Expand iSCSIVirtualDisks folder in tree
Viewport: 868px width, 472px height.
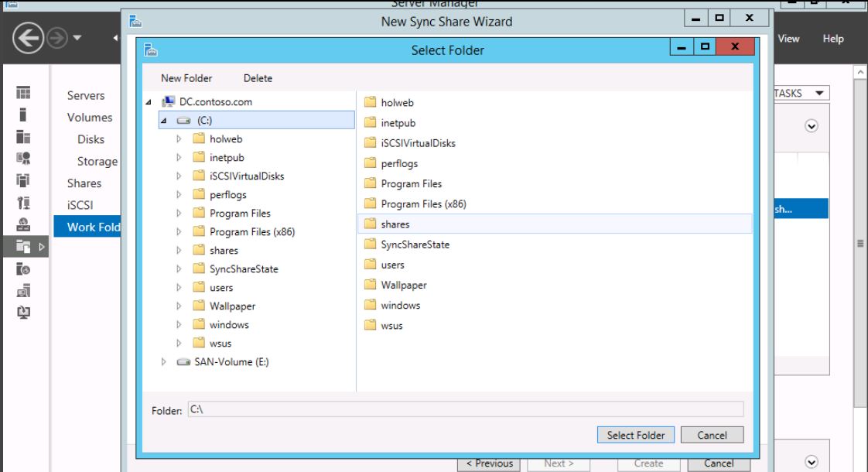pos(179,176)
